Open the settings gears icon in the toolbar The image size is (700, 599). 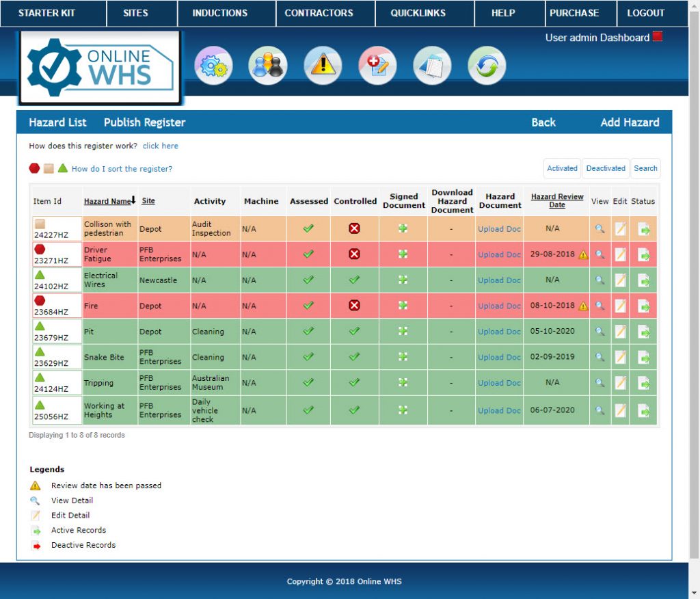click(x=213, y=64)
